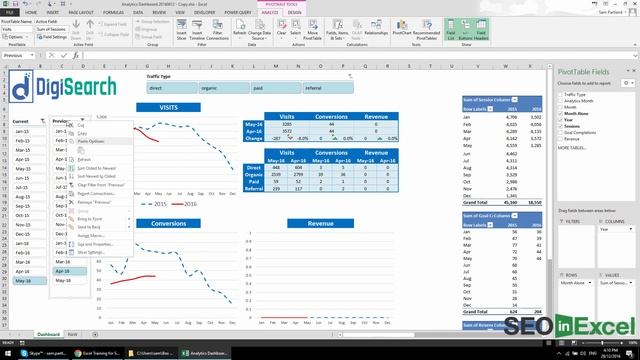
Task: Click the Refresh icon in the Data group
Action: click(240, 28)
